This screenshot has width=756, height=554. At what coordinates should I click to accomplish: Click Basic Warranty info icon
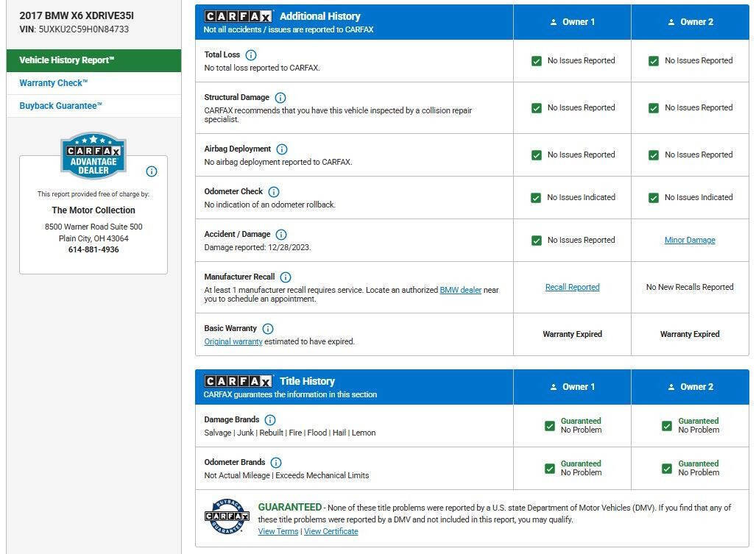(x=268, y=329)
